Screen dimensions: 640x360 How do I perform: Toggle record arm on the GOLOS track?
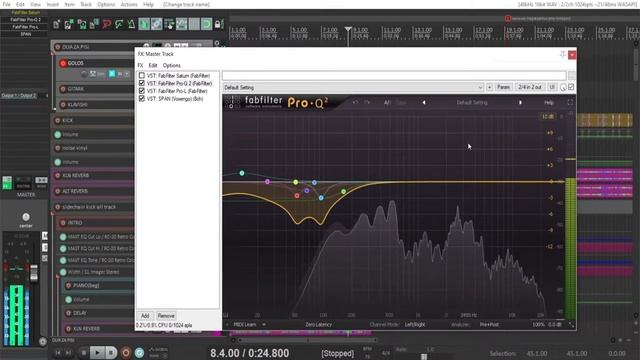(63, 63)
